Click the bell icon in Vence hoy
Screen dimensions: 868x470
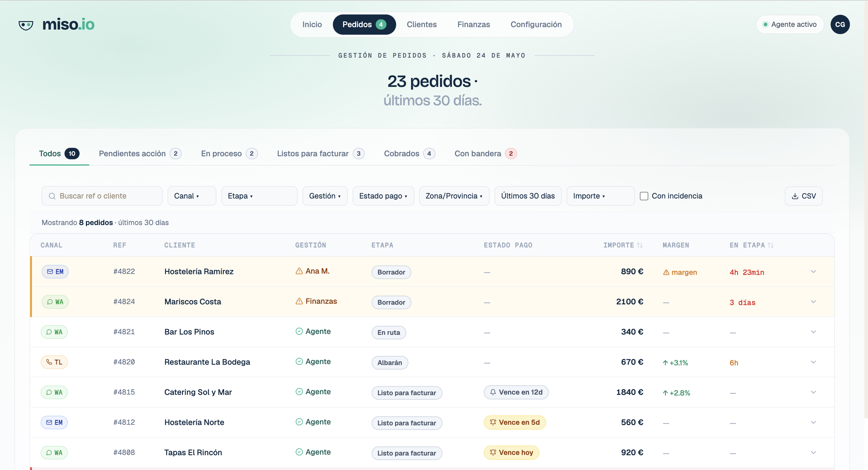coord(493,453)
